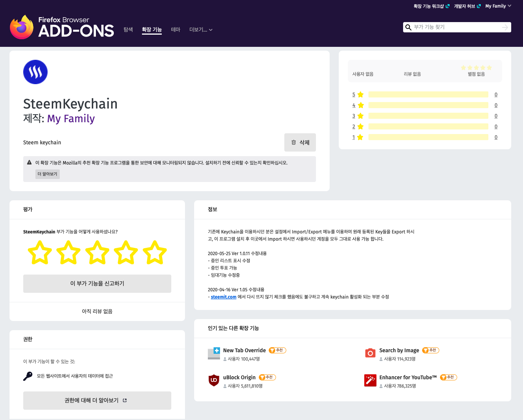The image size is (523, 420).
Task: Click the 3-star review count
Action: [496, 116]
